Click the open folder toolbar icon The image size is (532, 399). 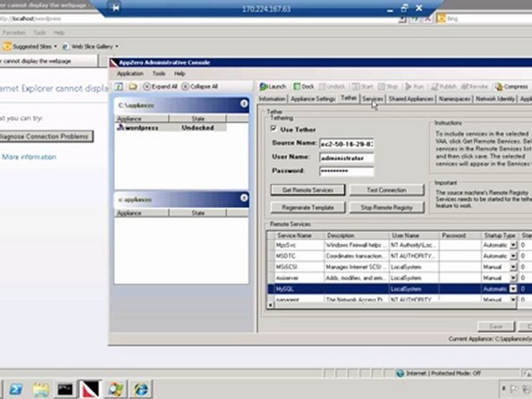pyautogui.click(x=133, y=86)
